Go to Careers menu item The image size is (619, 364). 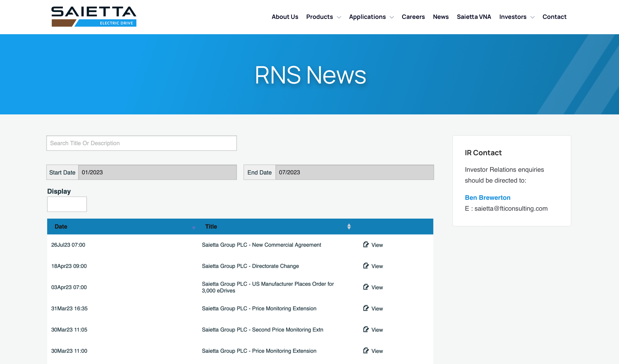(413, 17)
